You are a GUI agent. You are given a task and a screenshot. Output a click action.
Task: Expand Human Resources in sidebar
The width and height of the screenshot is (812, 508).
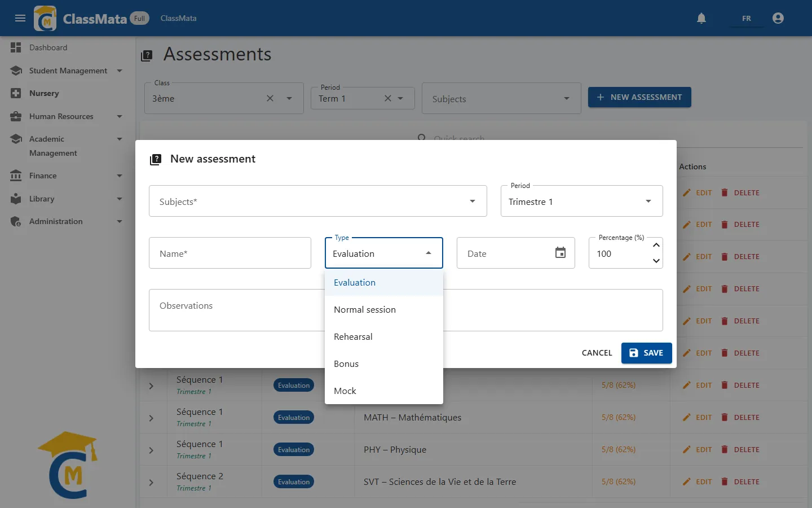pyautogui.click(x=68, y=116)
